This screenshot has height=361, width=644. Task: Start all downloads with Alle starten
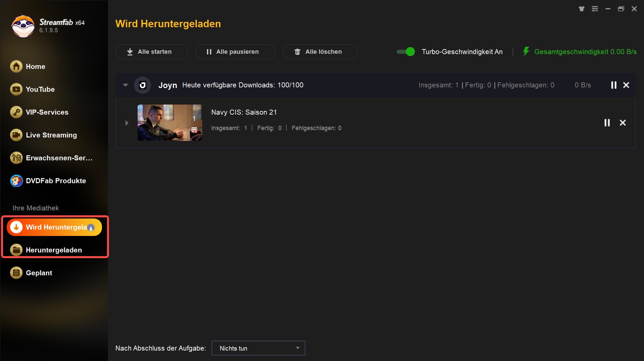[x=151, y=52]
